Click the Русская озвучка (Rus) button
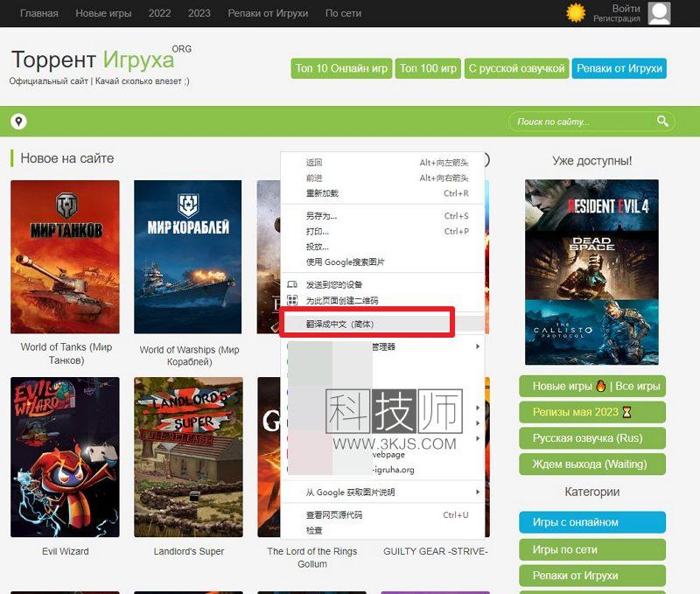 pos(592,438)
